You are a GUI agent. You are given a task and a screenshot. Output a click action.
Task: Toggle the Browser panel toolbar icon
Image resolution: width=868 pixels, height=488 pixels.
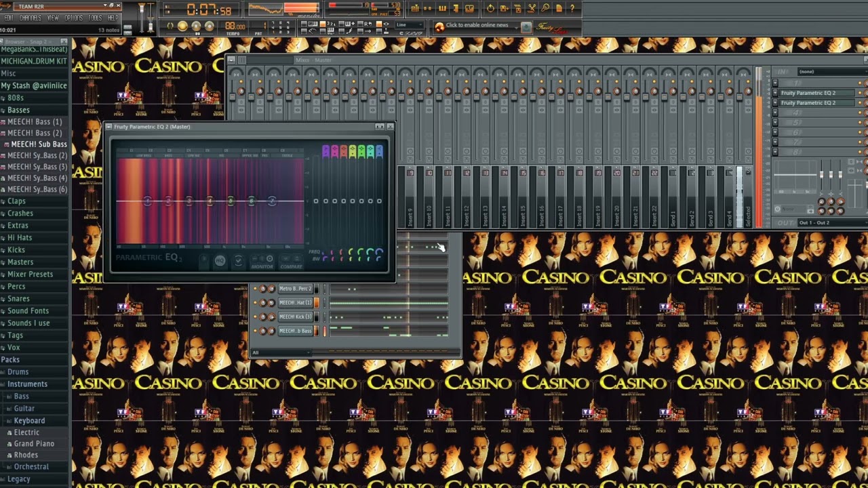[x=456, y=9]
